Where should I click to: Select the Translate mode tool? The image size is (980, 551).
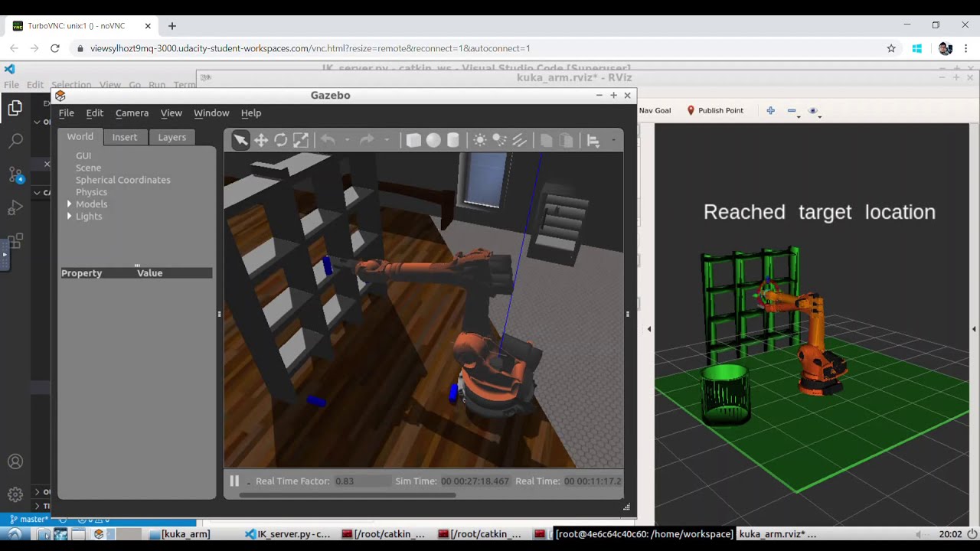261,140
